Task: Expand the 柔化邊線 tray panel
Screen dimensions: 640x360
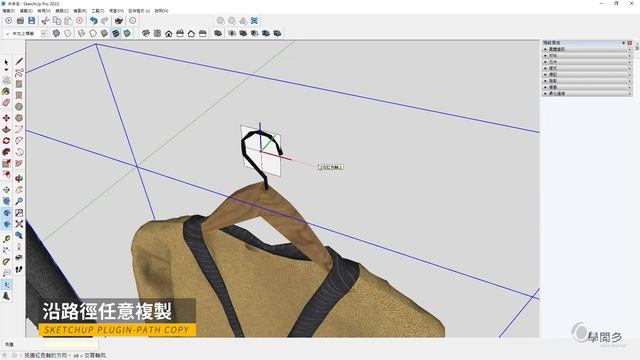Action: pos(587,93)
